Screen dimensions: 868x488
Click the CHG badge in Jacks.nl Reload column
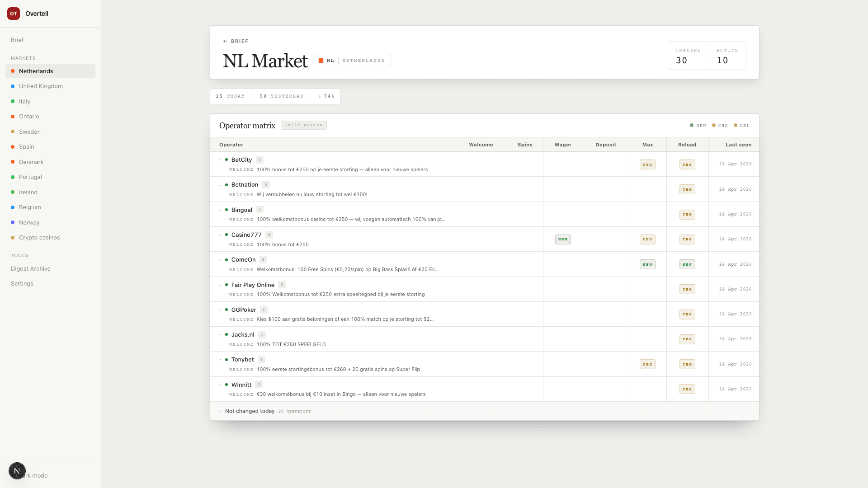(x=687, y=339)
